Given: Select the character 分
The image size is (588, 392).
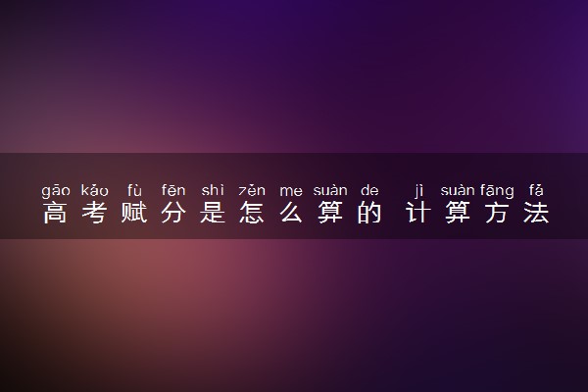Looking at the screenshot, I should click(x=173, y=213).
